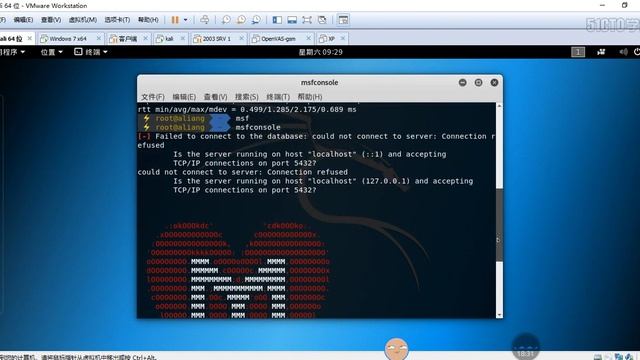
Task: Switch to the OpenVAS-gsm VM tab
Action: pos(278,39)
